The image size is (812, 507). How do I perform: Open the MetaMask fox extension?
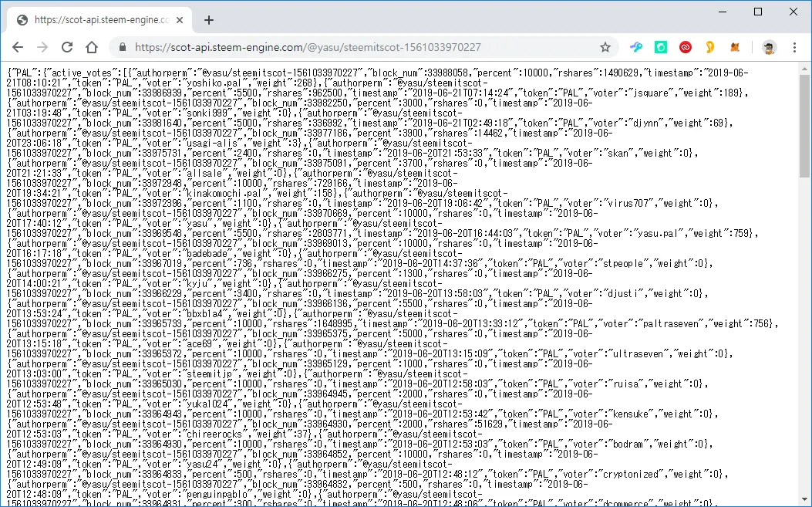[x=735, y=47]
